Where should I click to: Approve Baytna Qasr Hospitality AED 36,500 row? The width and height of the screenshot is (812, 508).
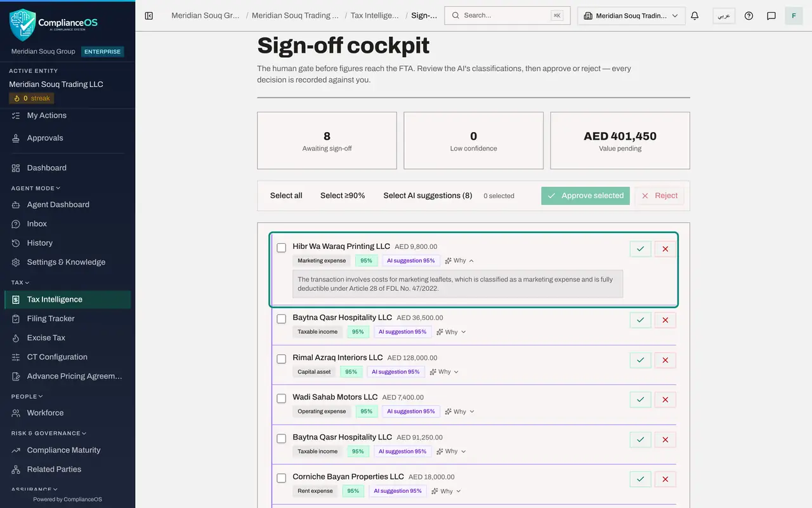641,320
